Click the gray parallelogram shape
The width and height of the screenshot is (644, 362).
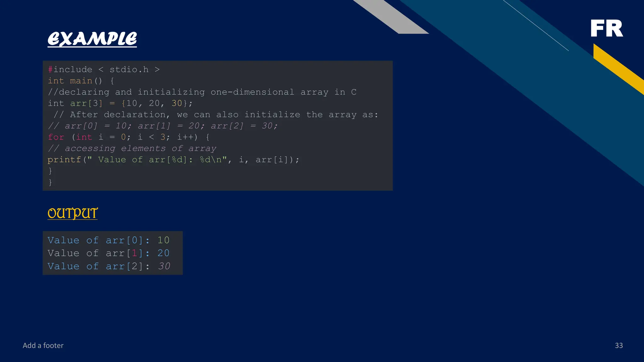391,17
